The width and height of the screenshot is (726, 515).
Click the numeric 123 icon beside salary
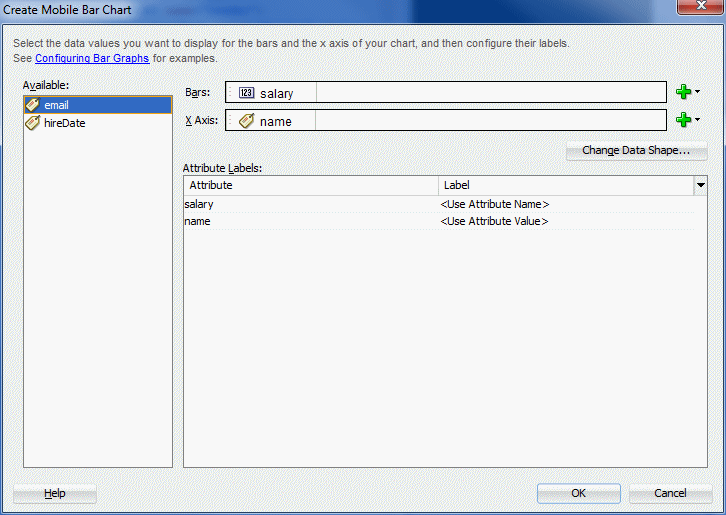(246, 93)
